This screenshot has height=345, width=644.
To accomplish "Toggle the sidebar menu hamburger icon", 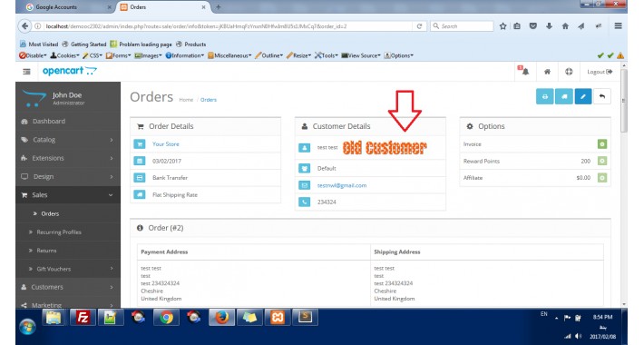I will 26,72.
